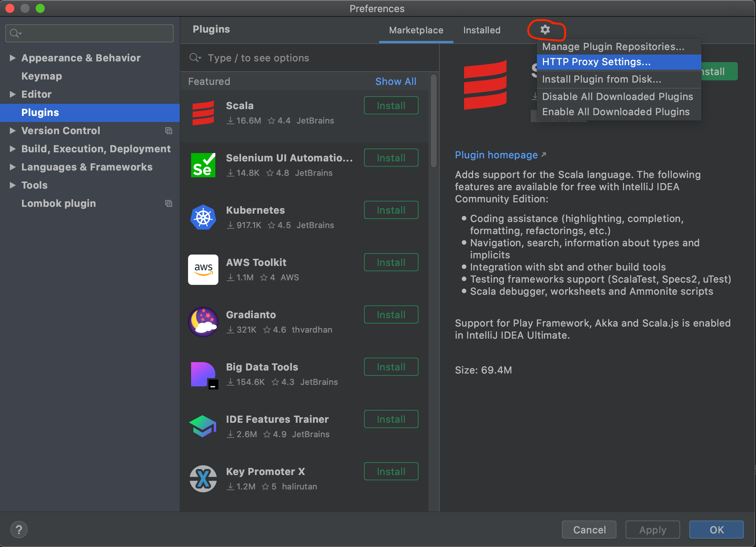756x547 pixels.
Task: Click the Kubernetes plugin icon
Action: coord(204,217)
